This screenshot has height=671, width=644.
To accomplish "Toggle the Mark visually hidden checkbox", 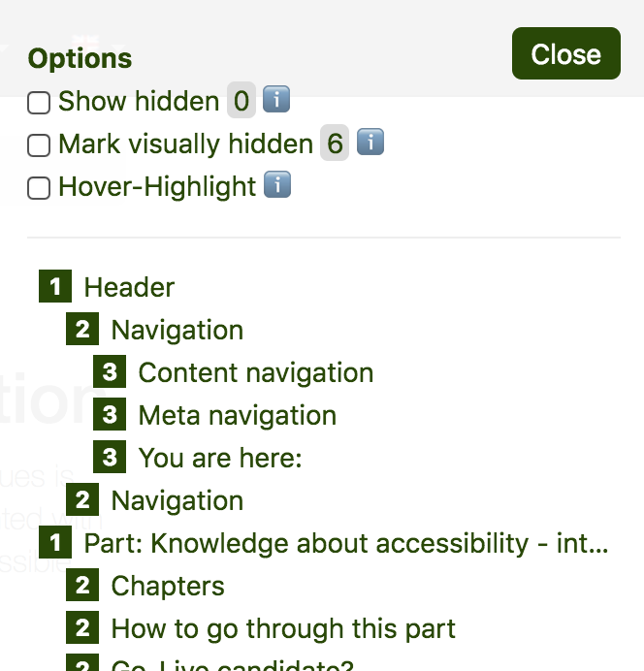I will pos(39,145).
